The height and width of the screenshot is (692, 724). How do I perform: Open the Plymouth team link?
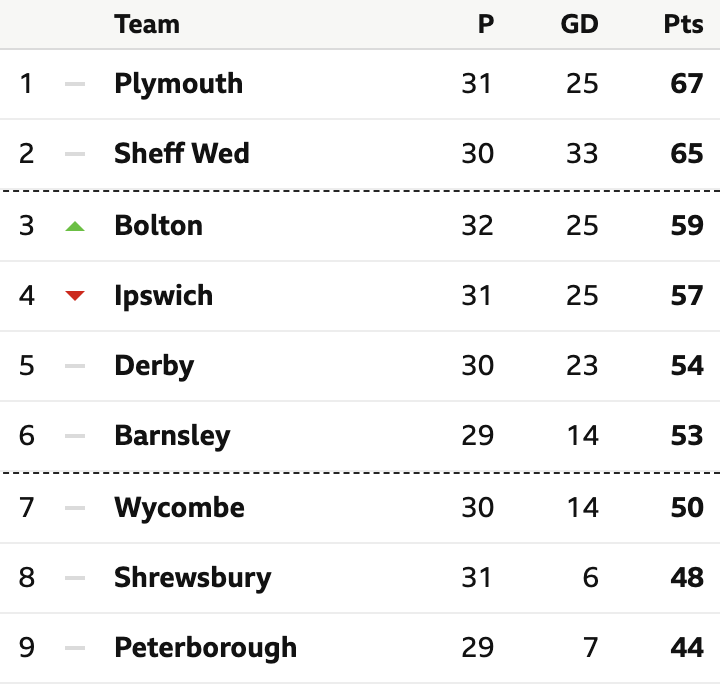(x=178, y=84)
